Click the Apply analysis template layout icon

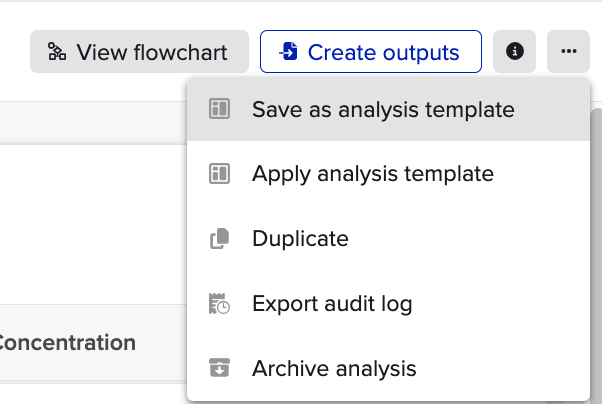[220, 174]
